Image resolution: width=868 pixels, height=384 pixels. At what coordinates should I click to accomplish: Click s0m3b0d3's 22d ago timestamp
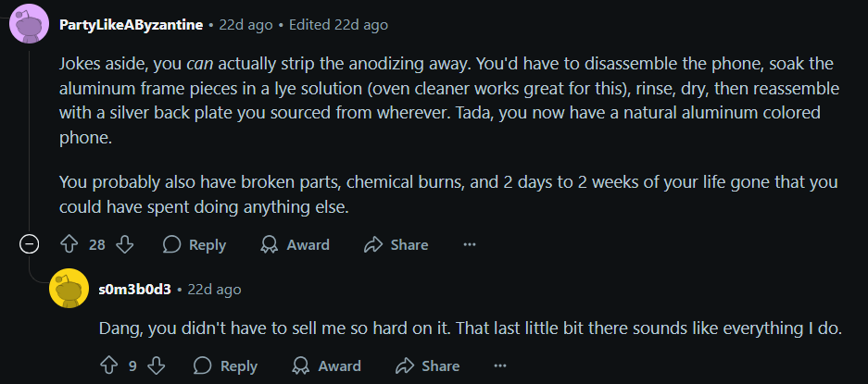tap(214, 289)
